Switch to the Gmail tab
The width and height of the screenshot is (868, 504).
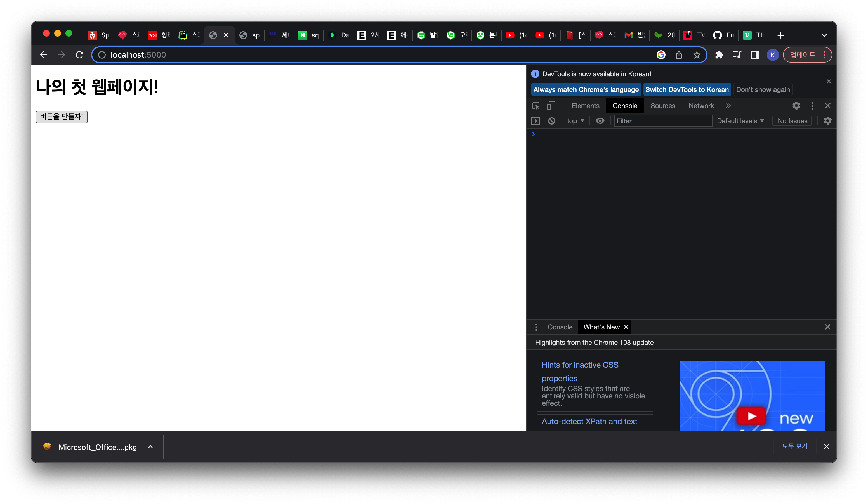point(634,35)
